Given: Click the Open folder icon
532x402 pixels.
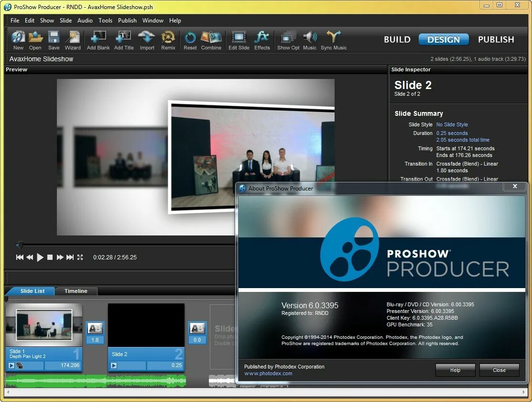Looking at the screenshot, I should pyautogui.click(x=35, y=40).
